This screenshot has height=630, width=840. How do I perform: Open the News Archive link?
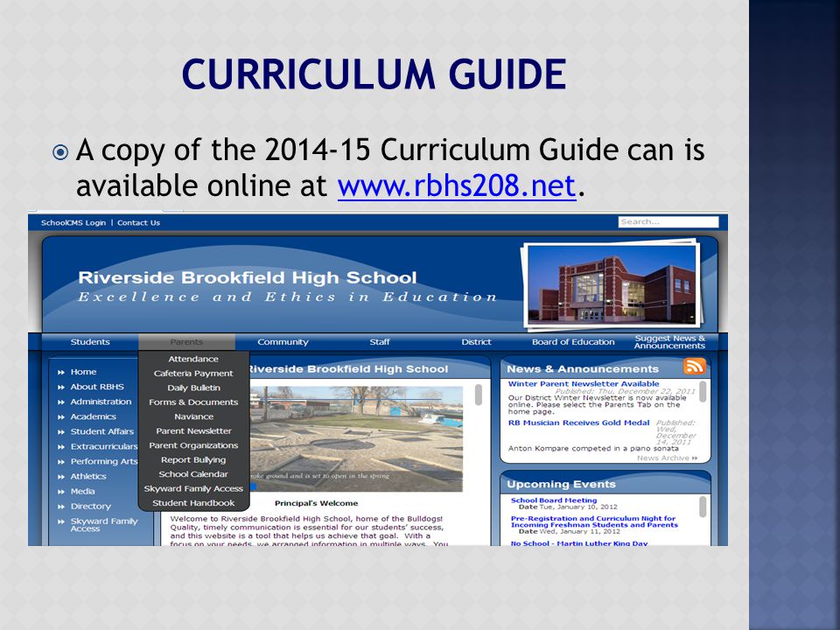tap(667, 458)
